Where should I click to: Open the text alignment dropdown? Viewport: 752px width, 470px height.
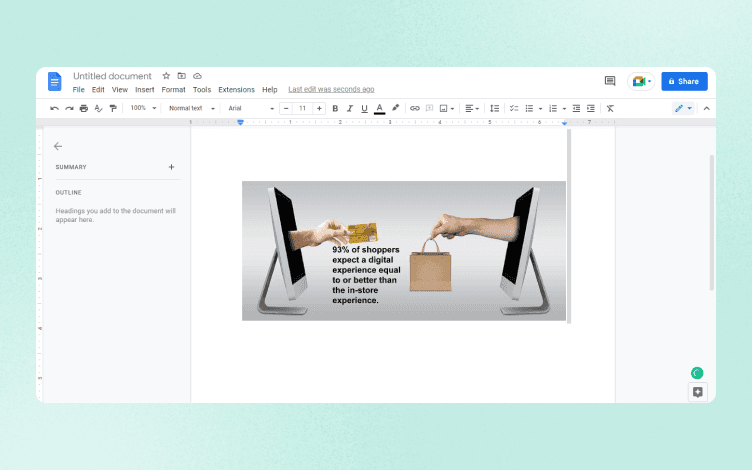(x=472, y=108)
